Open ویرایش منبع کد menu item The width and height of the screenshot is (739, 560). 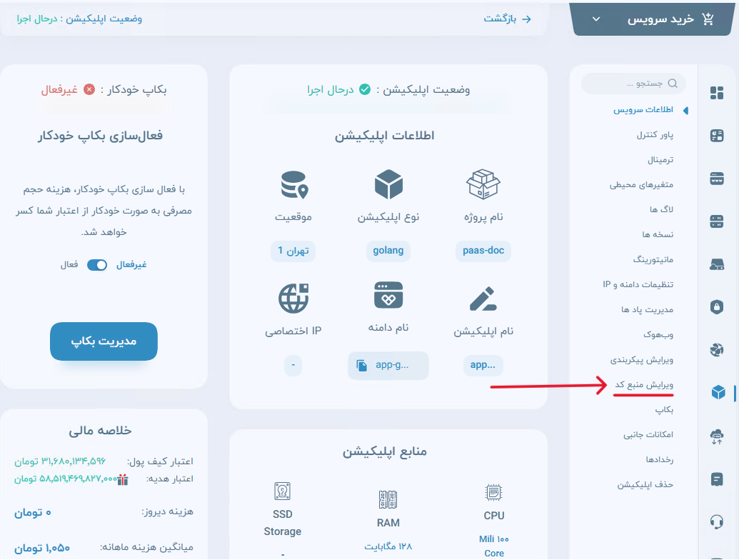(644, 385)
